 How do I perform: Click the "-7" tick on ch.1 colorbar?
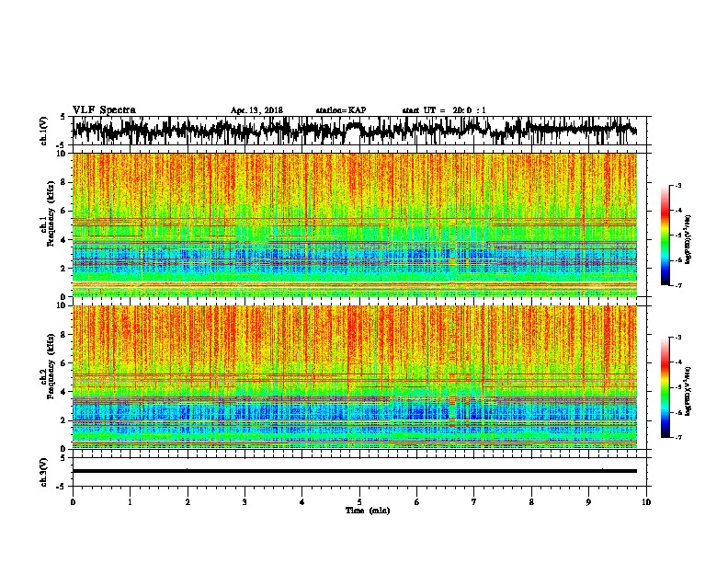pos(678,285)
